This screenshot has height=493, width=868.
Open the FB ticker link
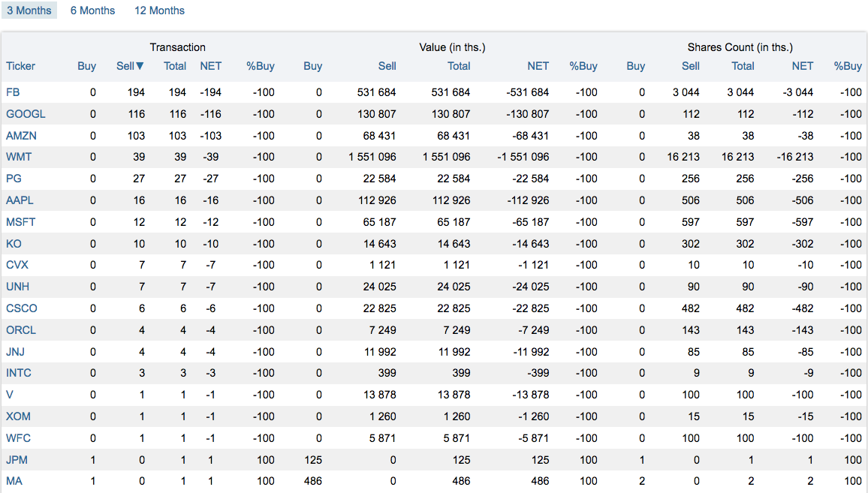click(x=13, y=92)
